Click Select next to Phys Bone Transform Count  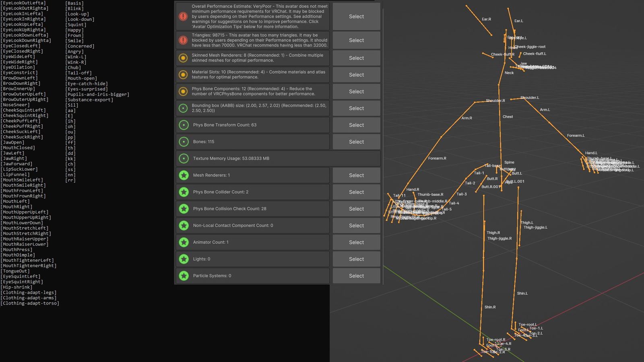pyautogui.click(x=356, y=125)
